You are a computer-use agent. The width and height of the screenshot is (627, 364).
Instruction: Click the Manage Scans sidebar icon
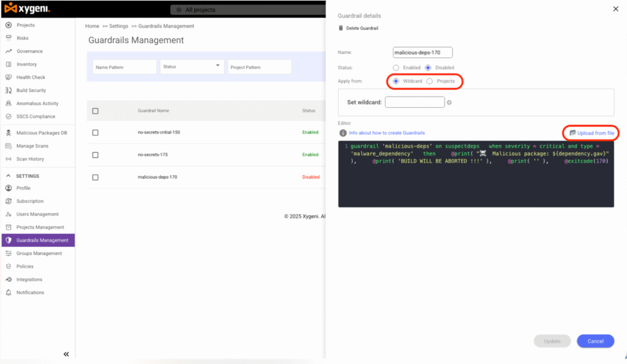coord(9,146)
